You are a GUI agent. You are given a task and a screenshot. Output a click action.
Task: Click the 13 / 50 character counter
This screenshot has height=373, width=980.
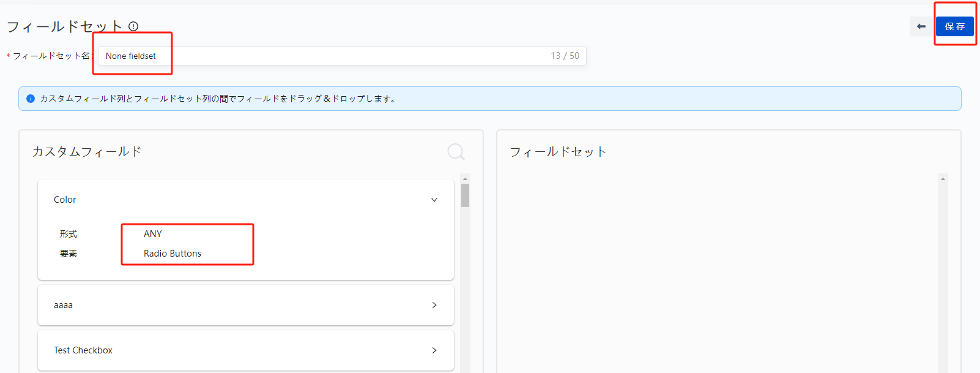click(565, 56)
